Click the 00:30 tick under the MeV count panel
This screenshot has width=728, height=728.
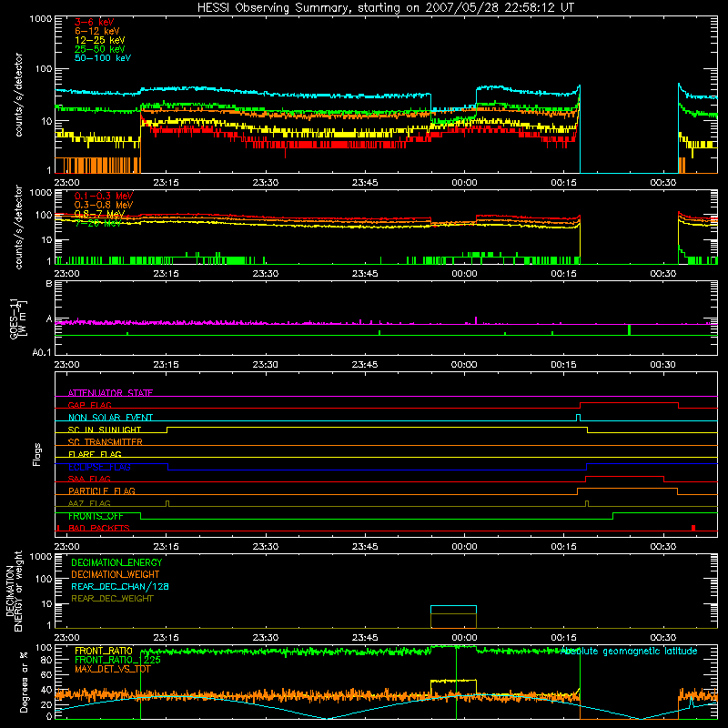click(x=662, y=274)
